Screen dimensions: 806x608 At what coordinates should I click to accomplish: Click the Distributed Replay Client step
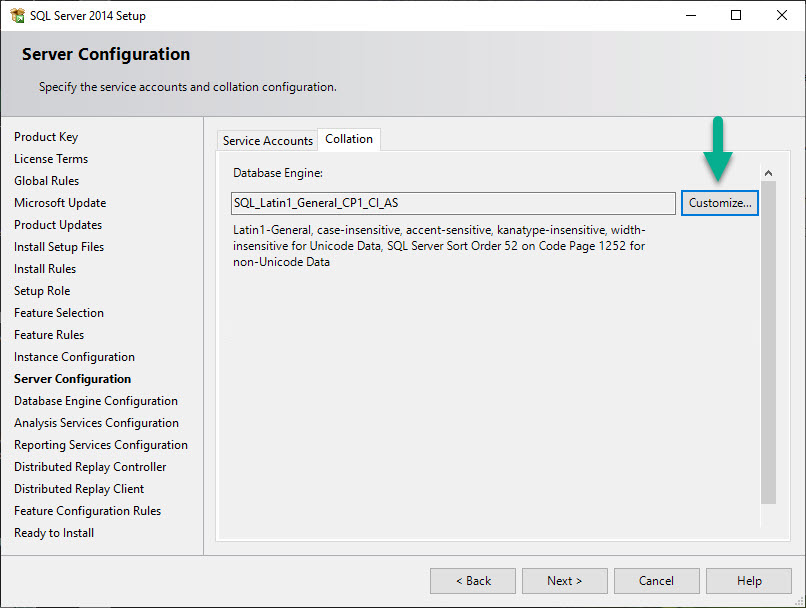click(79, 489)
